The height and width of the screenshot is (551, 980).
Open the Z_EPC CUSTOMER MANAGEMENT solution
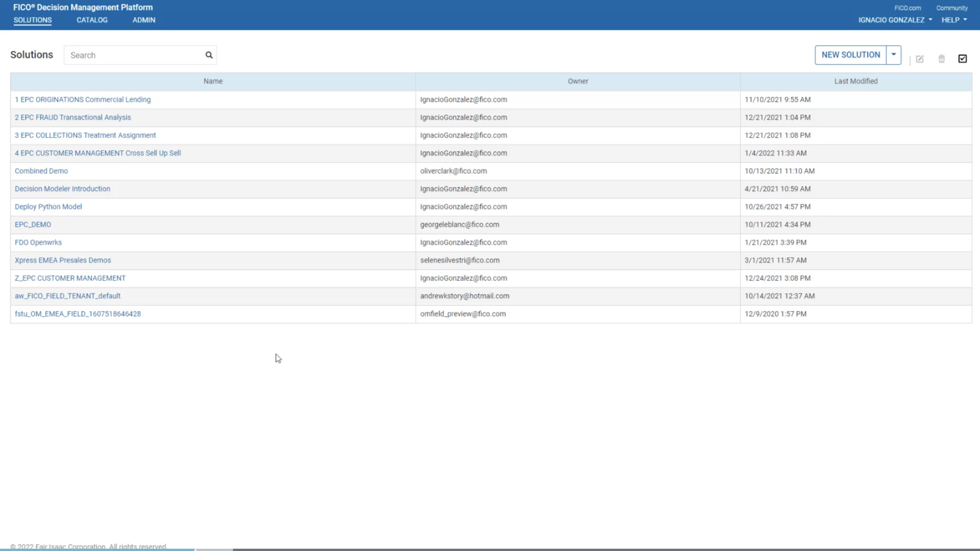[70, 278]
